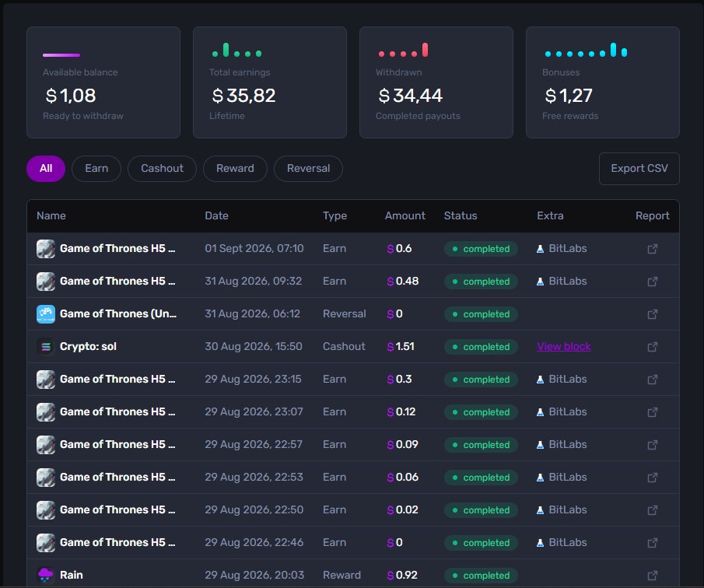
Task: Click the Name column header
Action: tap(51, 215)
